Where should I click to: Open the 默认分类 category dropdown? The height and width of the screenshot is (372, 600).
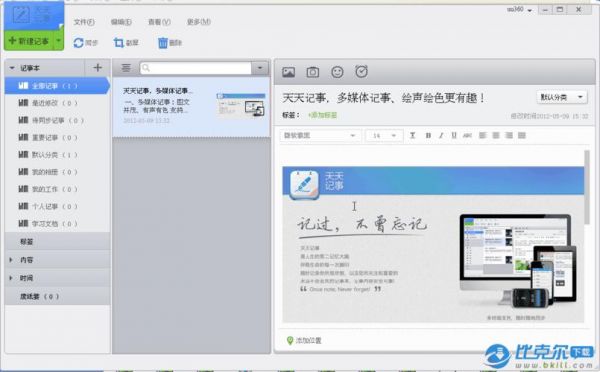[562, 97]
